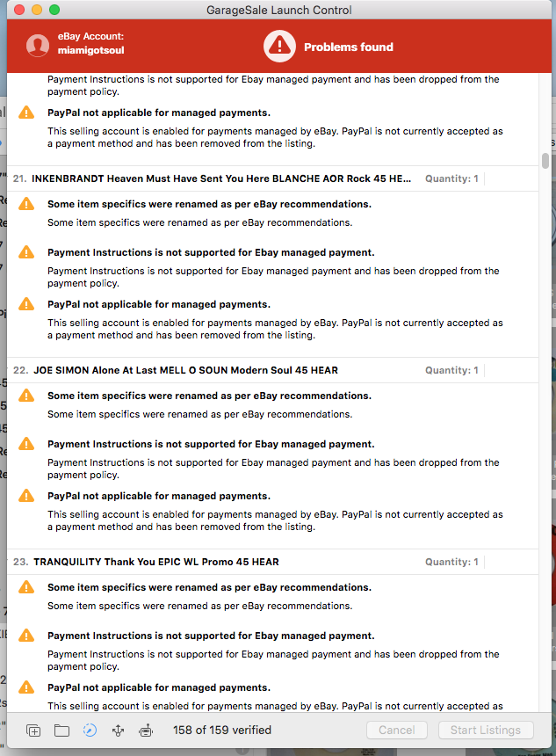Click the 'eBay Account:' label
556x756 pixels.
pos(90,36)
